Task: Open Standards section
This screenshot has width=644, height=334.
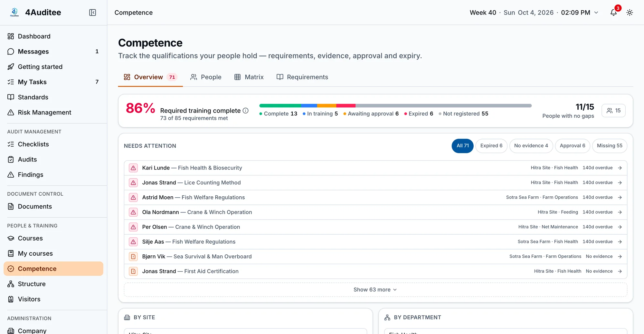Action: (53, 97)
